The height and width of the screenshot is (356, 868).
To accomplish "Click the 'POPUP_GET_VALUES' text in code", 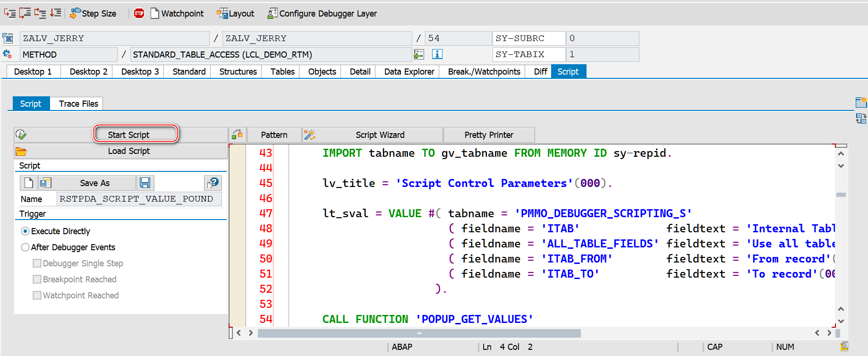I will coord(474,319).
